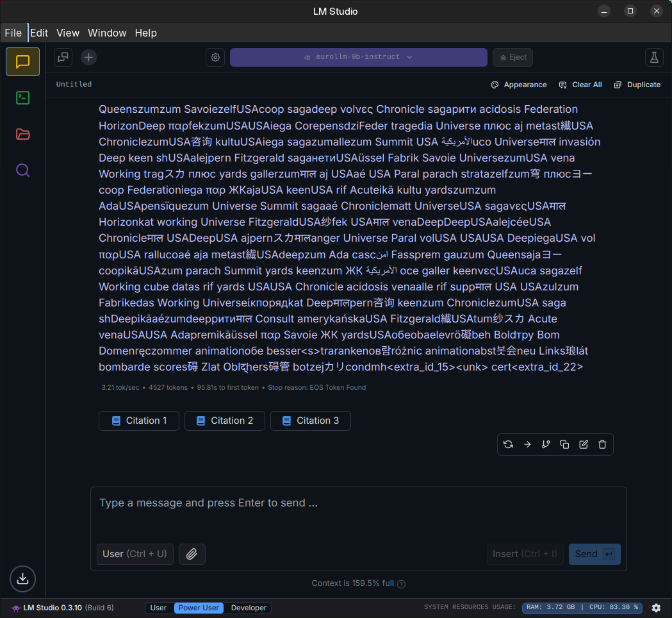Toggle the User role selector

coord(135,554)
